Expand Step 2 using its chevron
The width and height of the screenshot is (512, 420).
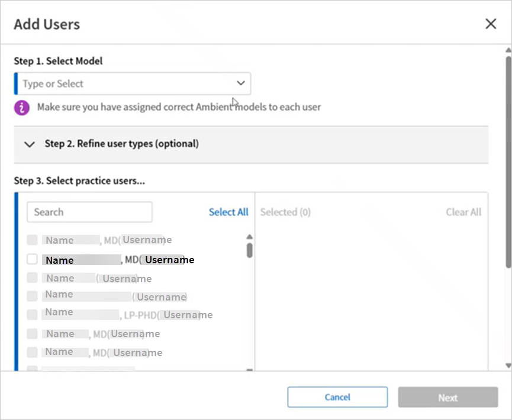[x=30, y=144]
